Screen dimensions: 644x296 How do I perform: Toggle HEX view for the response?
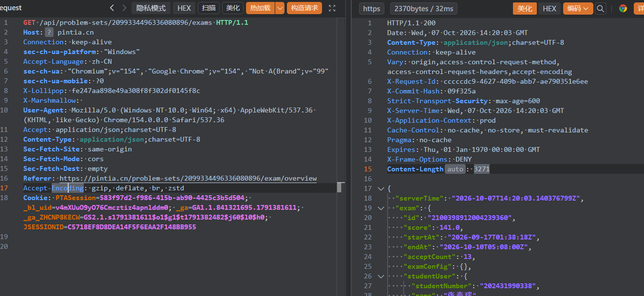pos(549,8)
